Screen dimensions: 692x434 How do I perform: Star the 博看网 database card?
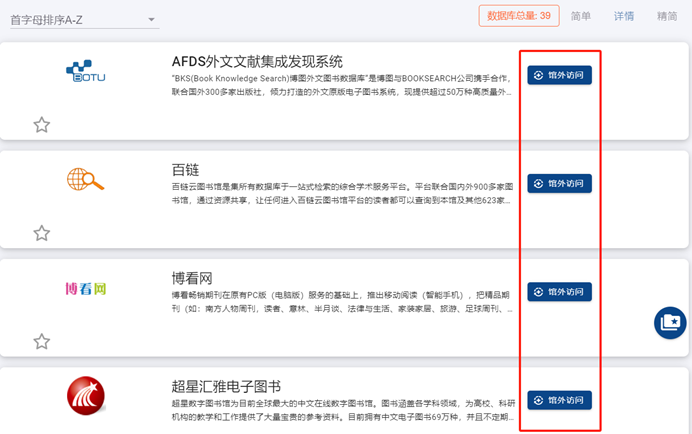(42, 341)
